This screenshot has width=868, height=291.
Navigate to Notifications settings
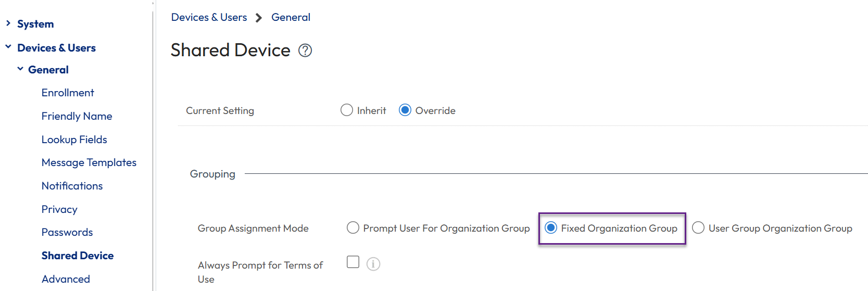point(72,186)
